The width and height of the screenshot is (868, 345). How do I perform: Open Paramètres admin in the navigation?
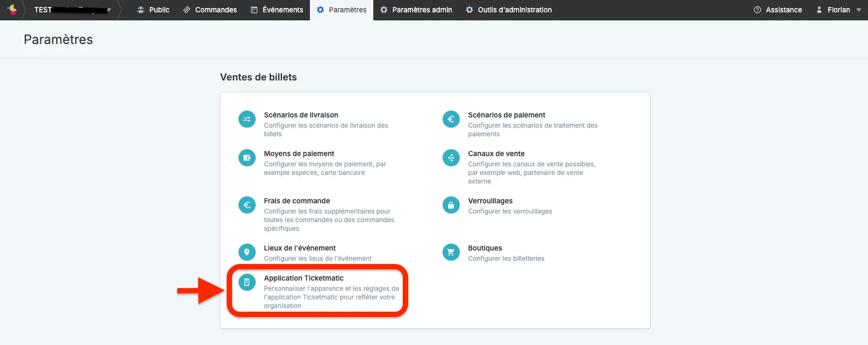(416, 10)
